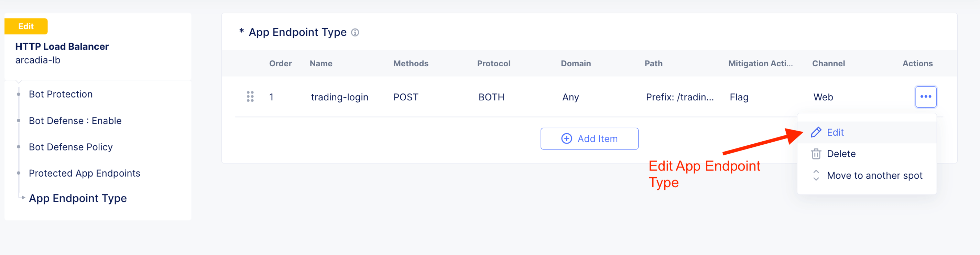
Task: Go to Bot Protection in sidebar
Action: point(61,94)
